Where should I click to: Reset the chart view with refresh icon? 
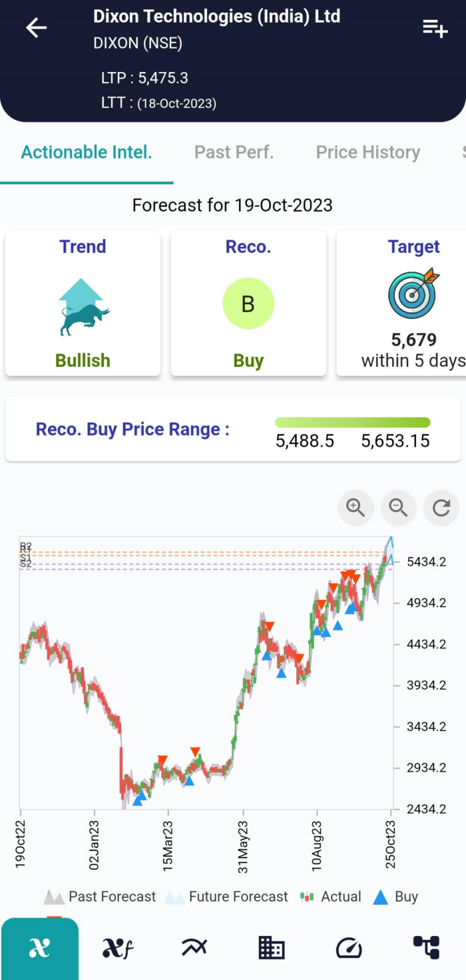(441, 508)
